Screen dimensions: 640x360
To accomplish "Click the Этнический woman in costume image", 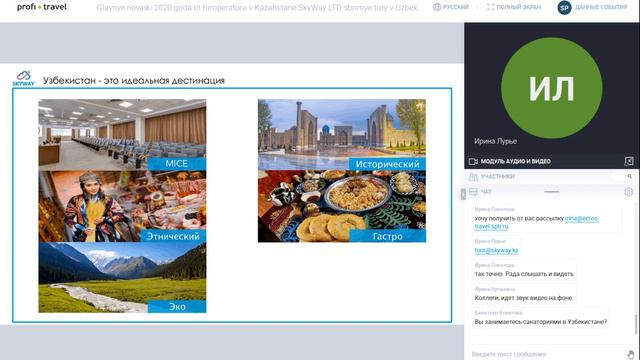I will pyautogui.click(x=122, y=207).
